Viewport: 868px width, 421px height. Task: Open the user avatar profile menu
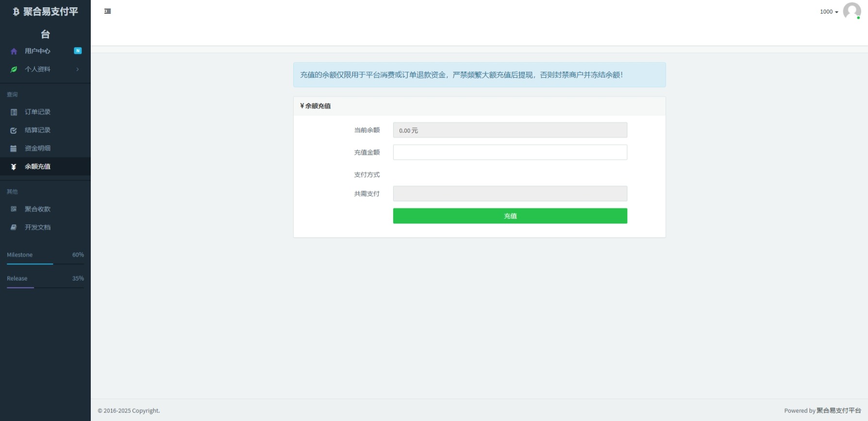pyautogui.click(x=851, y=11)
